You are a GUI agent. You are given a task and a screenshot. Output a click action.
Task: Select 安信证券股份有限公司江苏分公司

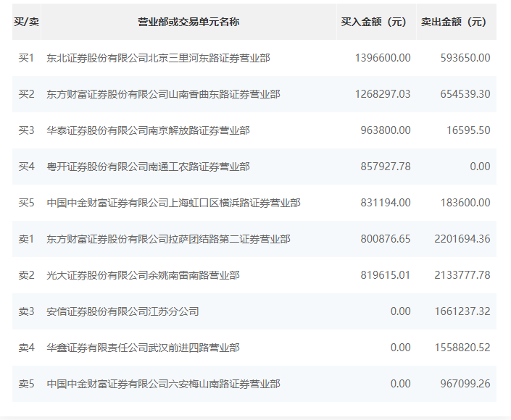pyautogui.click(x=123, y=311)
